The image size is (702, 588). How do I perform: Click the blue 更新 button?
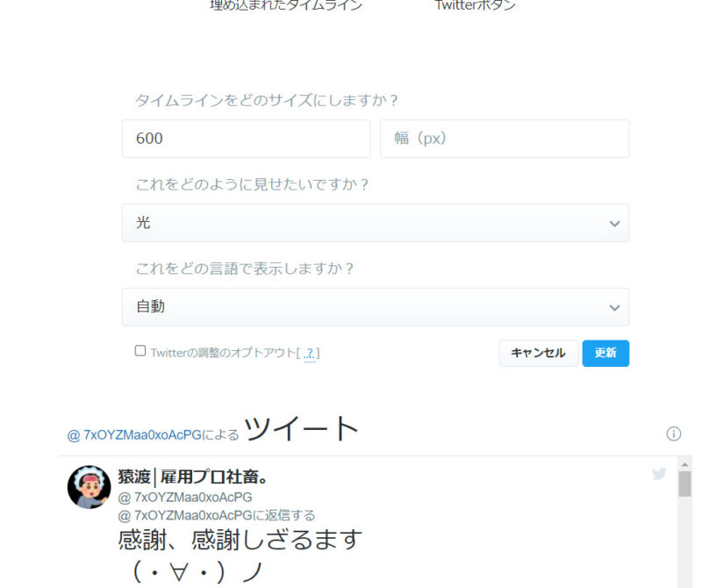605,354
